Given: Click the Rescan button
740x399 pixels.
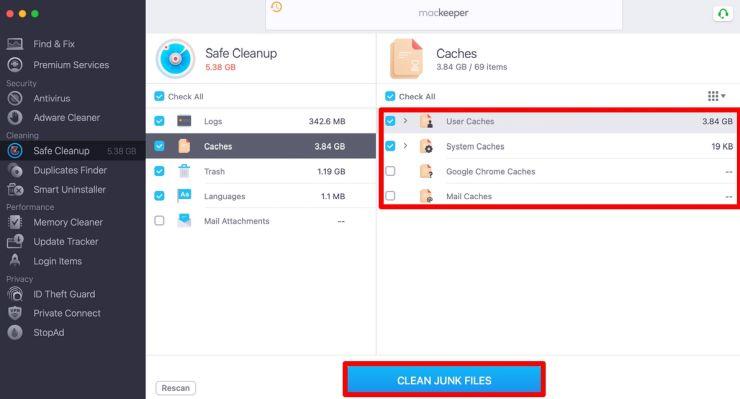Looking at the screenshot, I should click(x=176, y=388).
